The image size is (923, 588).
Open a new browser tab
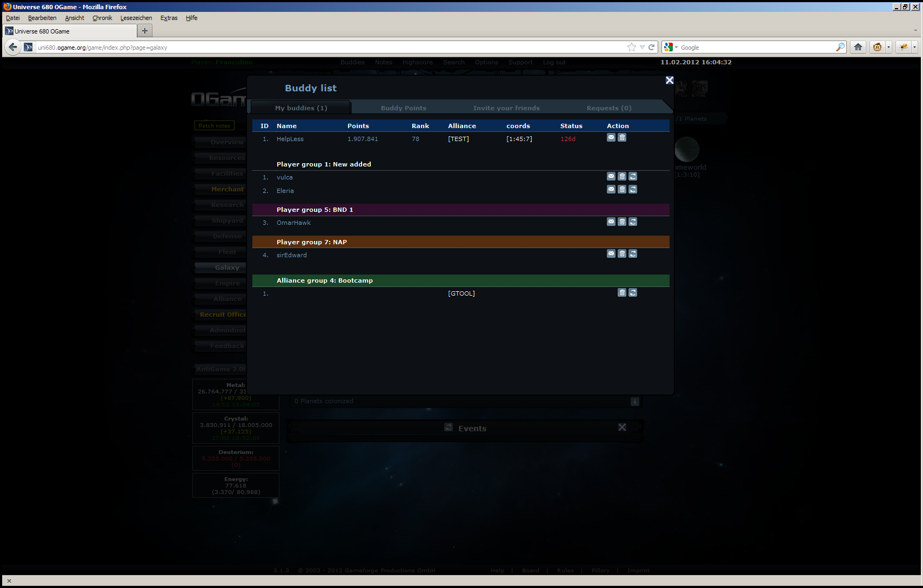coord(144,31)
